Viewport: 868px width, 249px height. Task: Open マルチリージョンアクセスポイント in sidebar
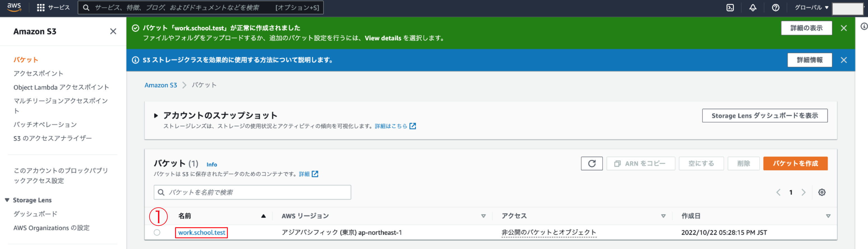pyautogui.click(x=61, y=106)
